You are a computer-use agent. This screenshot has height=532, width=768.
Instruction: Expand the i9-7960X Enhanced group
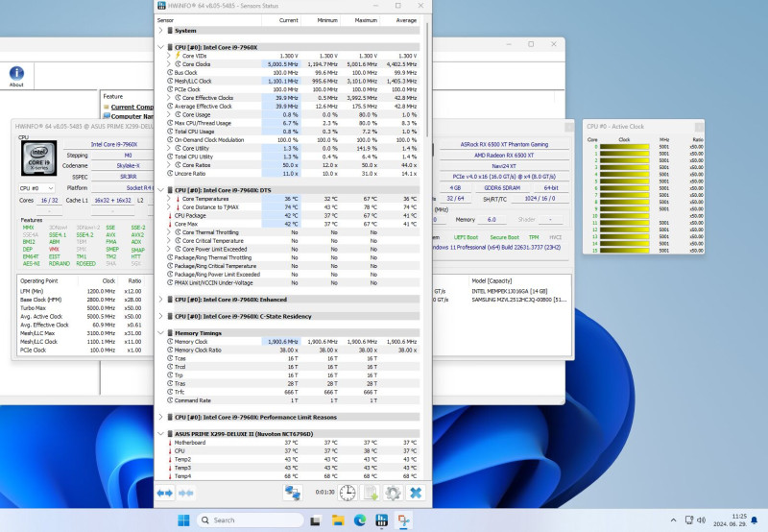(160, 300)
